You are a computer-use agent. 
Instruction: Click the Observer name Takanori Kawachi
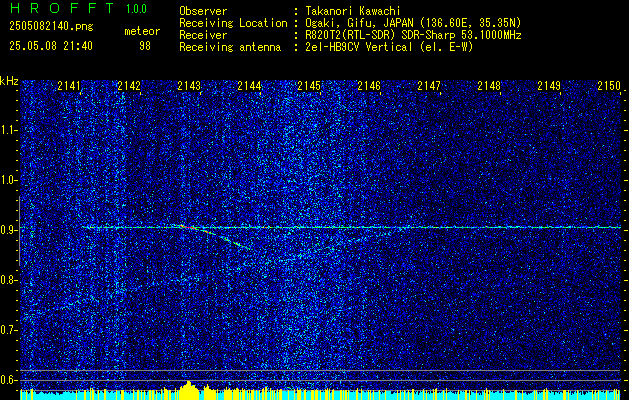point(353,11)
